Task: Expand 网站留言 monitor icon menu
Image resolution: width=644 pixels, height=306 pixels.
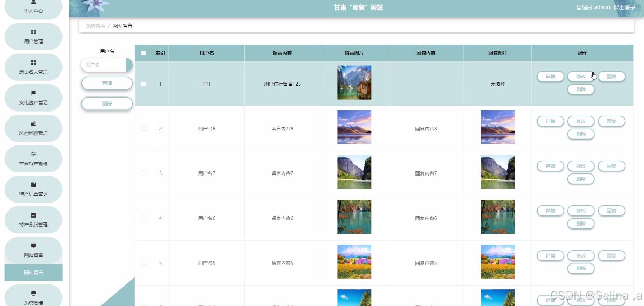Action: 33,246
